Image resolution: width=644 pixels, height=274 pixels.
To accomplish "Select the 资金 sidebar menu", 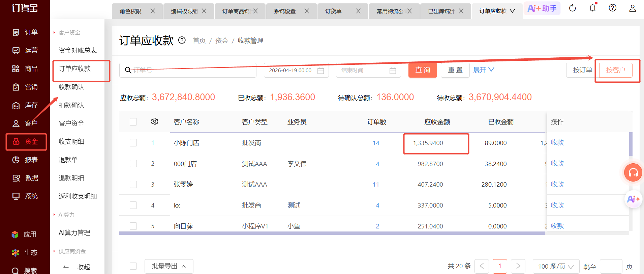I will 25,142.
